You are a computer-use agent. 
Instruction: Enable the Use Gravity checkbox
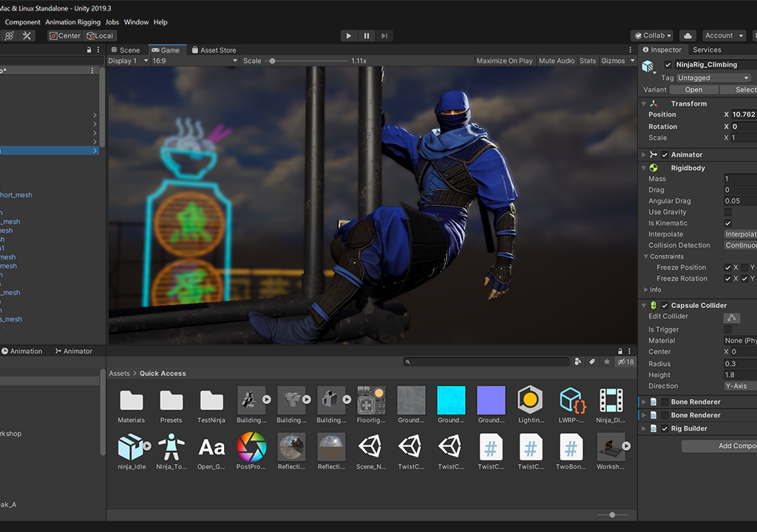(x=728, y=212)
